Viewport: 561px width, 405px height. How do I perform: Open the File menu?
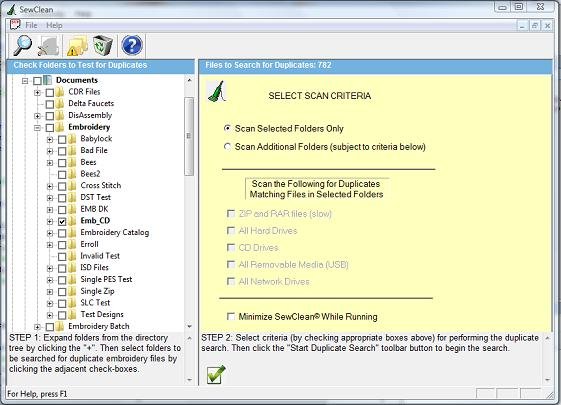(x=31, y=25)
